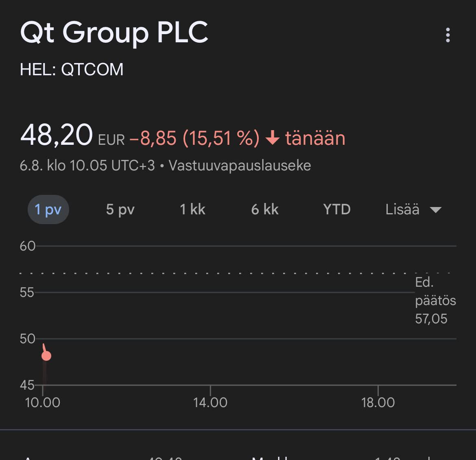Select the 1 pv time range

tap(48, 209)
